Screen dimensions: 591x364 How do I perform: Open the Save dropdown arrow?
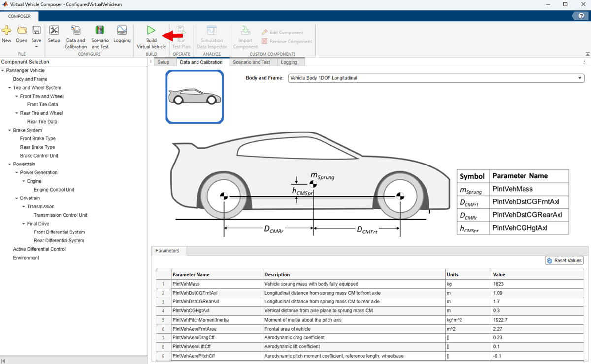pos(36,47)
